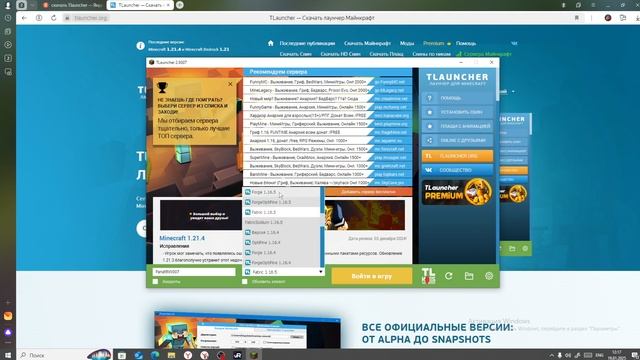The width and height of the screenshot is (640, 360).
Task: Open Последние публикации on the website
Action: pyautogui.click(x=307, y=43)
